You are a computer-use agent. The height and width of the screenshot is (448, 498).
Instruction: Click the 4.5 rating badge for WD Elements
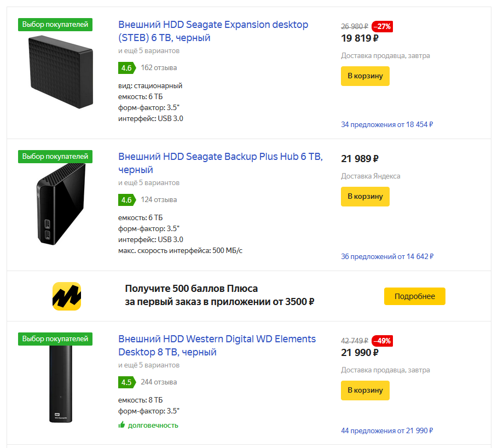126,382
